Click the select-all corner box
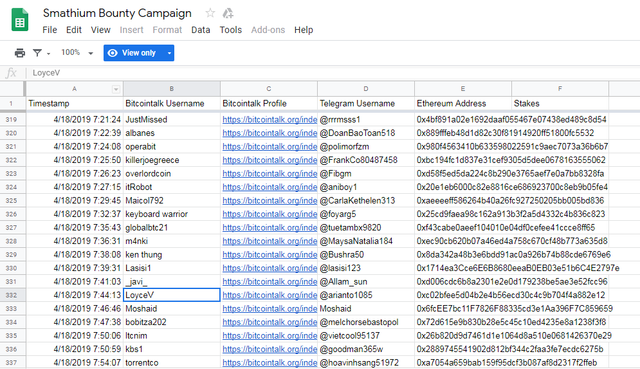The image size is (640, 369). [x=12, y=89]
